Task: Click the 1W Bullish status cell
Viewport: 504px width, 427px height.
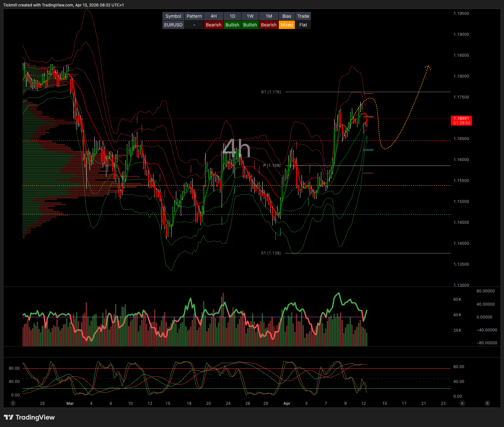Action: pos(250,25)
